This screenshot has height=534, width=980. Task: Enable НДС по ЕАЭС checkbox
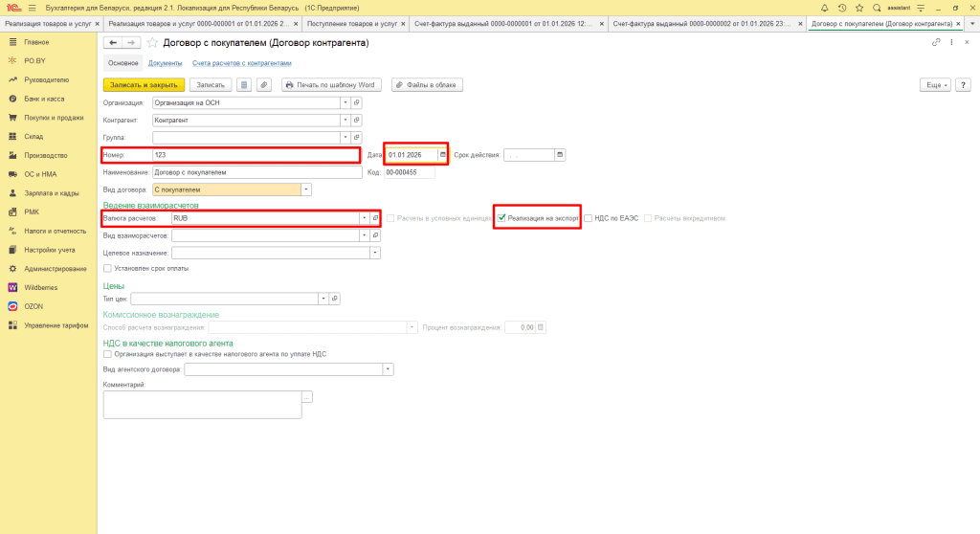click(x=588, y=218)
